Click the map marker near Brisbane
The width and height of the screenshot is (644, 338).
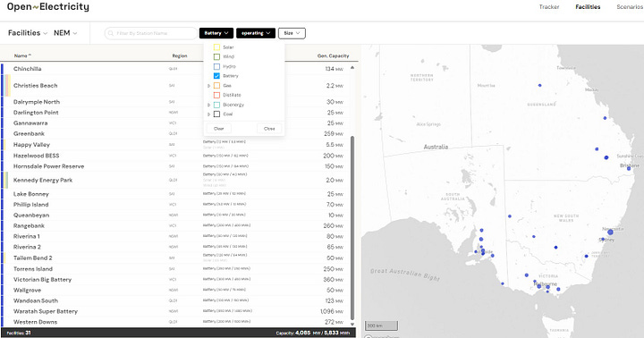[x=629, y=168]
